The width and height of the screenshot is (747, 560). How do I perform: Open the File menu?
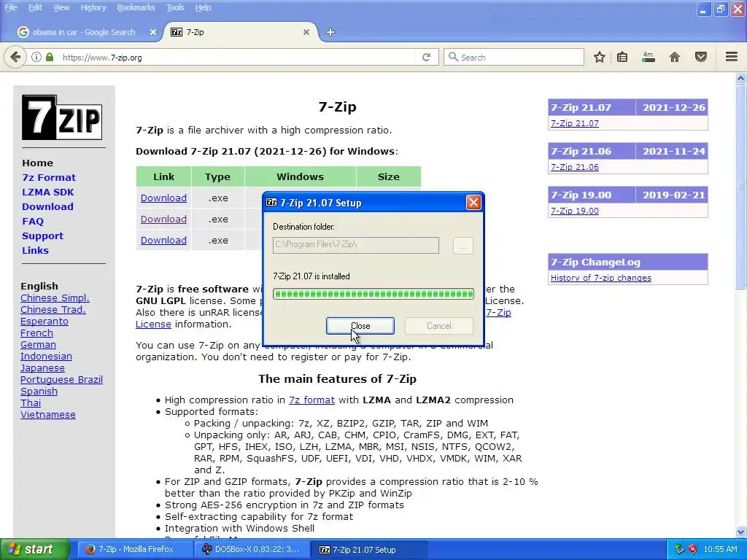click(11, 7)
